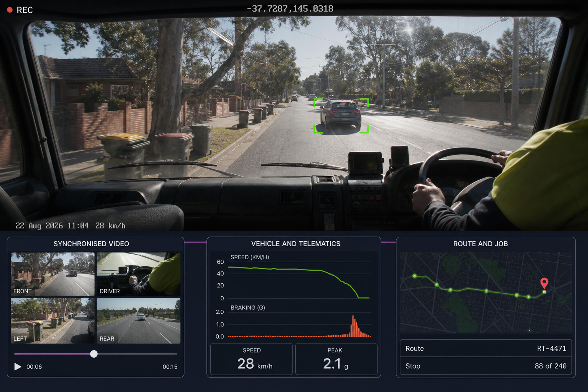Click the BRAKING (G) chart label
Image resolution: width=588 pixels, height=392 pixels.
(247, 308)
